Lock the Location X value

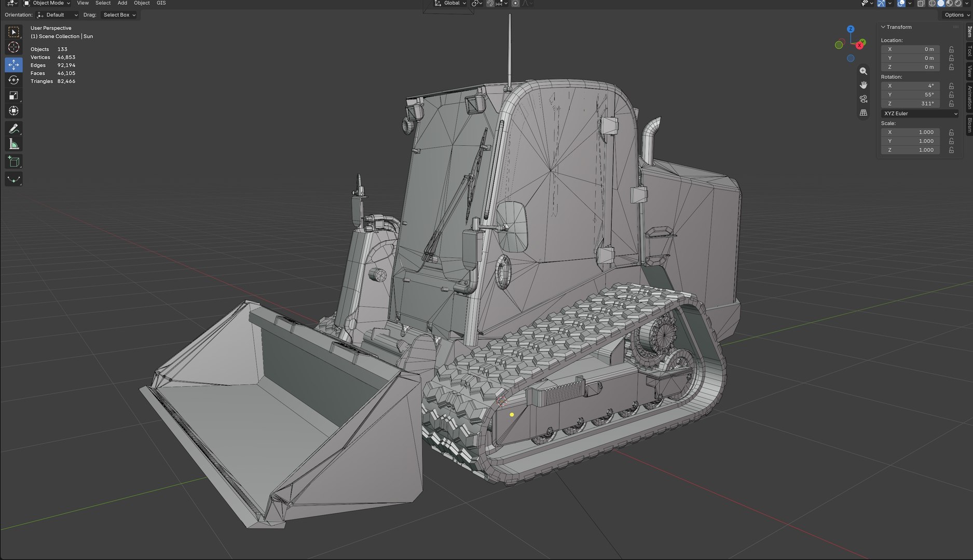tap(951, 49)
